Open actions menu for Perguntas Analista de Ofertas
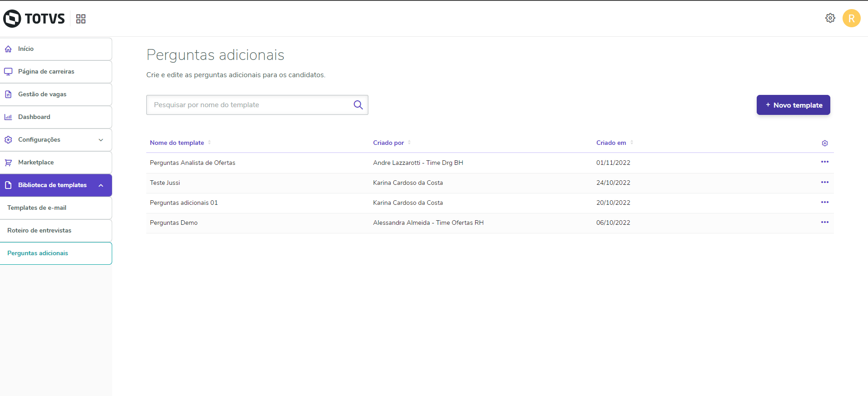This screenshot has width=868, height=396. (825, 162)
